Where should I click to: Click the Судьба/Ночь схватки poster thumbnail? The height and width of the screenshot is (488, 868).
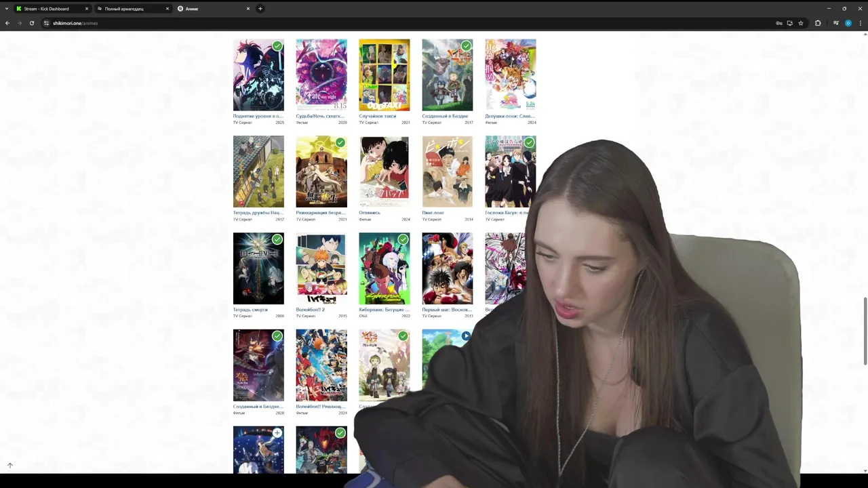(x=321, y=75)
